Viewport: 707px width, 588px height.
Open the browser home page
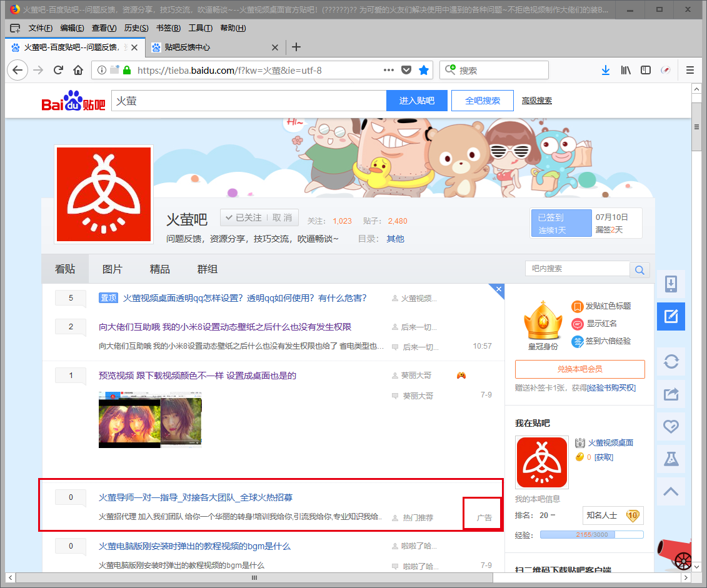pyautogui.click(x=78, y=70)
